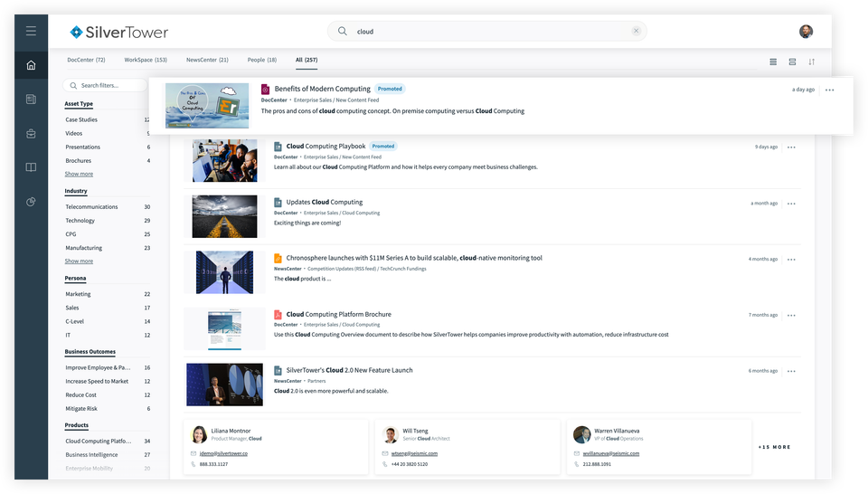Switch to compact list view icon
Image resolution: width=868 pixels, height=494 pixels.
tap(773, 62)
